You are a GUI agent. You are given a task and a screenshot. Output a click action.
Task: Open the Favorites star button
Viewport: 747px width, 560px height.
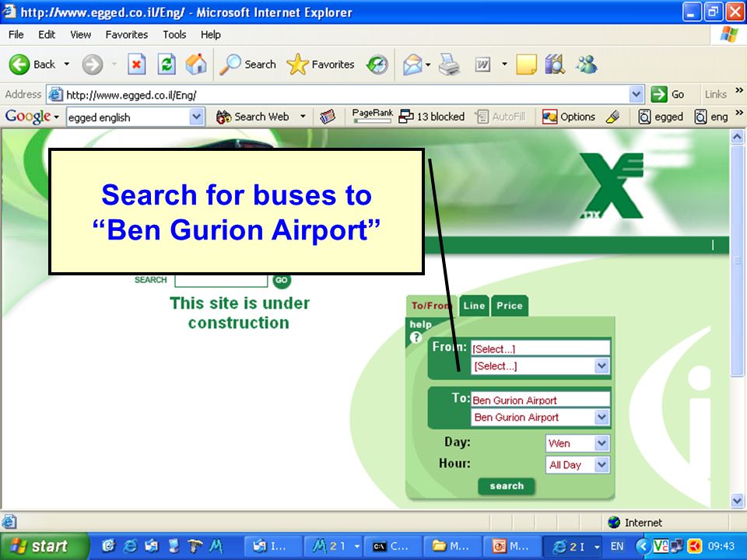pyautogui.click(x=321, y=65)
